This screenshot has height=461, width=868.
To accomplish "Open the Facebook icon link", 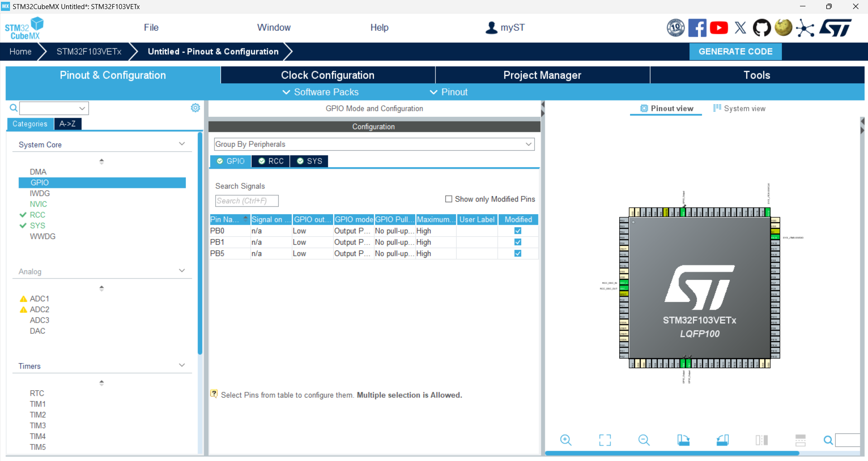I will [x=697, y=28].
